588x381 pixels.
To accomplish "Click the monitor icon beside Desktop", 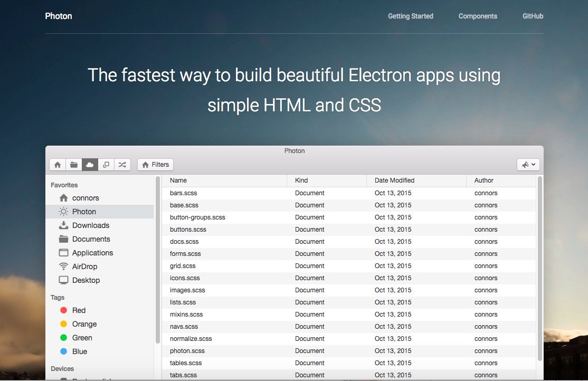I will 64,280.
